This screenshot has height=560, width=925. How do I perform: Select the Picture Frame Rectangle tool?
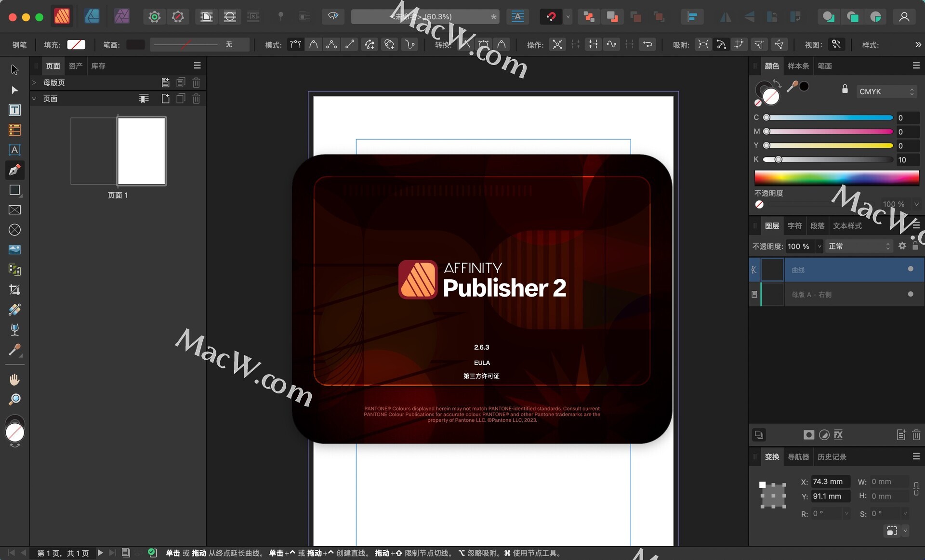[x=14, y=210]
